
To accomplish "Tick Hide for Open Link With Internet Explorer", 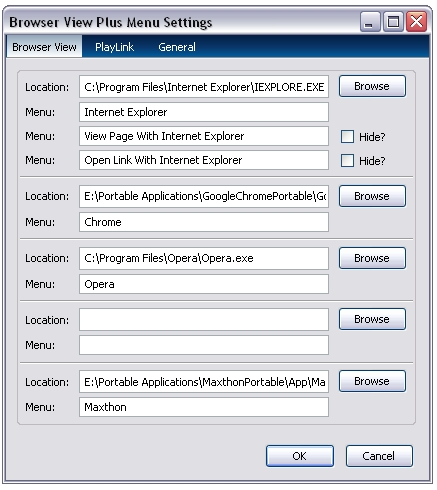I will click(x=347, y=161).
